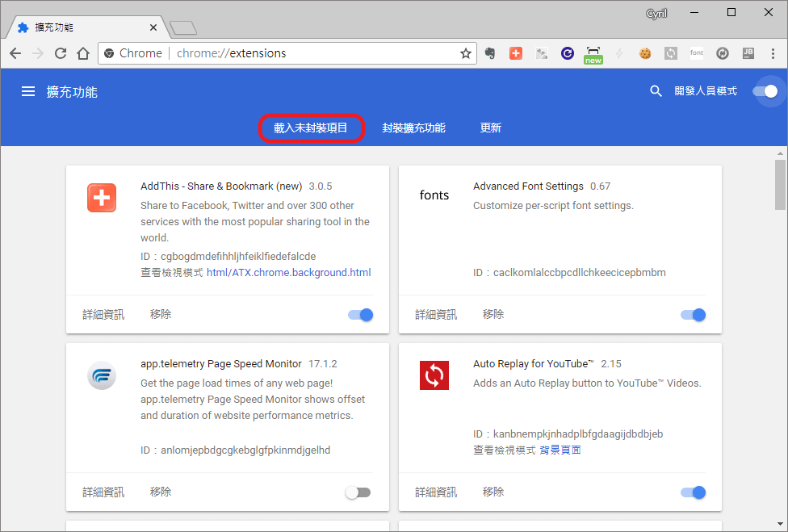Screen dimensions: 788x532
Task: Open 詳細資訊 for app.telemetry Page Speed Monitor
Action: coord(103,492)
